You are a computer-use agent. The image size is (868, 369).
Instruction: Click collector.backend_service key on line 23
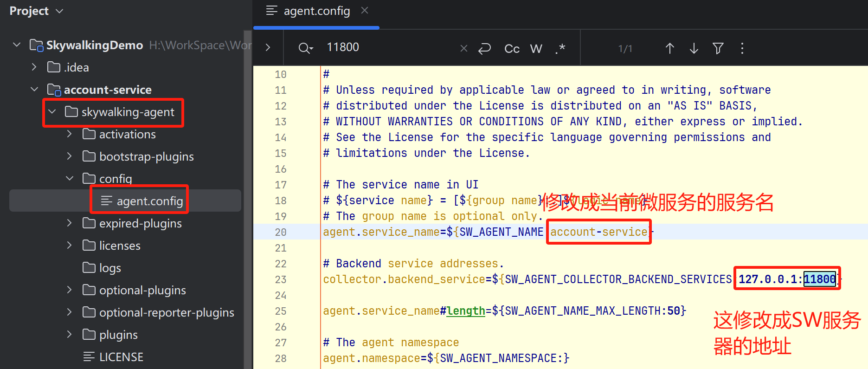(404, 279)
